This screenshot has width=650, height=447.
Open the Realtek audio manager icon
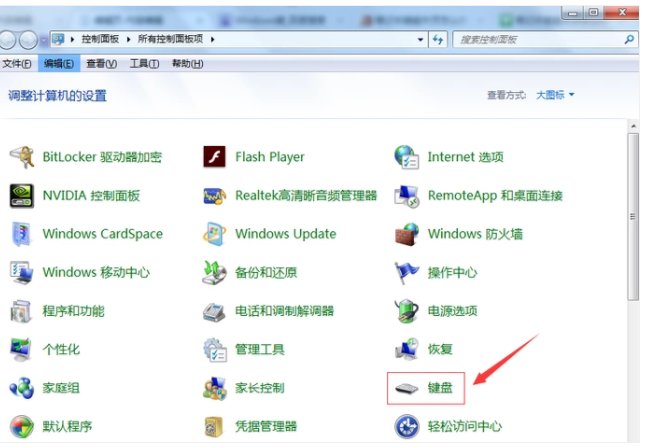pyautogui.click(x=214, y=196)
